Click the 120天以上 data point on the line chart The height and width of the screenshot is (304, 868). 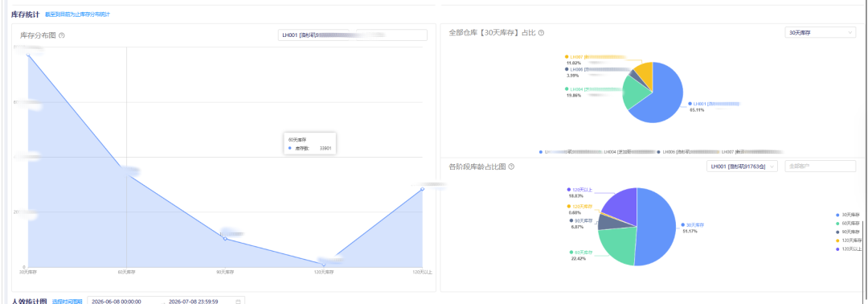[x=423, y=189]
